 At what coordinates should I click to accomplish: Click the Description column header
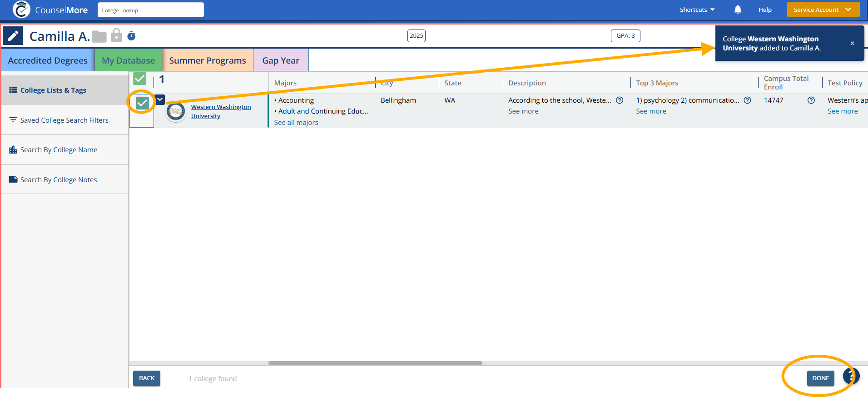point(527,83)
